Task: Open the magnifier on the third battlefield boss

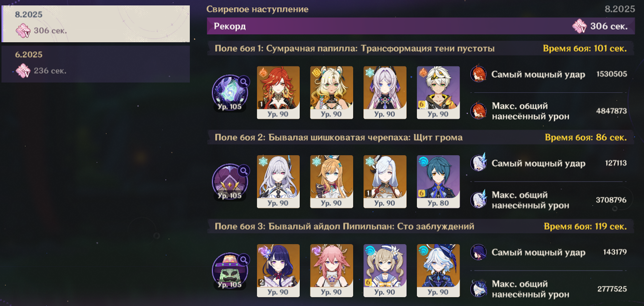Action: (x=244, y=260)
